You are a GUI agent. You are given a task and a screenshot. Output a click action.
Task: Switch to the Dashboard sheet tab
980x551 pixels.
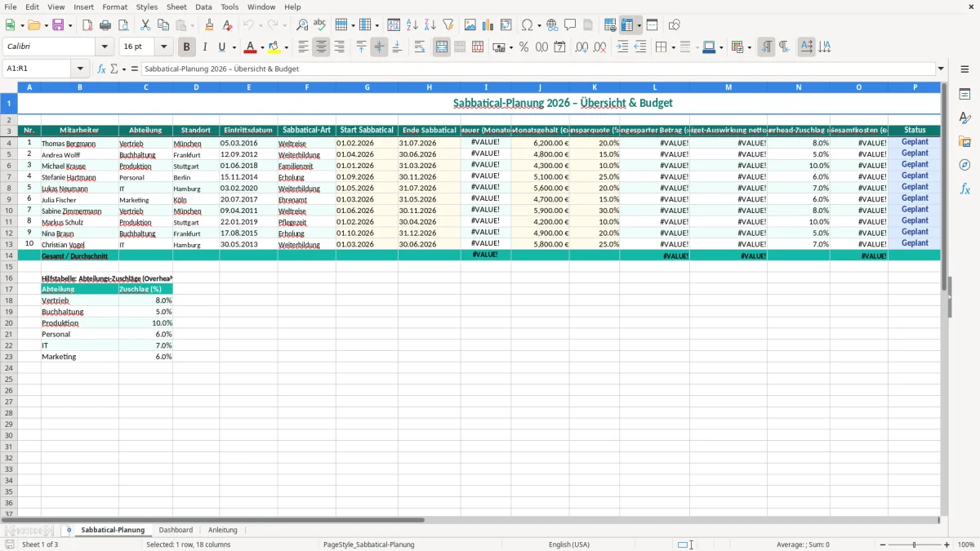coord(176,530)
